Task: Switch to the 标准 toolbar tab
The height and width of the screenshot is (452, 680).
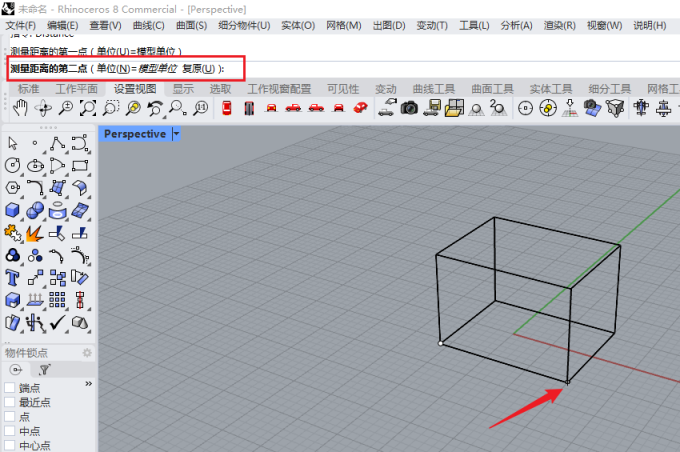Action: 29,89
